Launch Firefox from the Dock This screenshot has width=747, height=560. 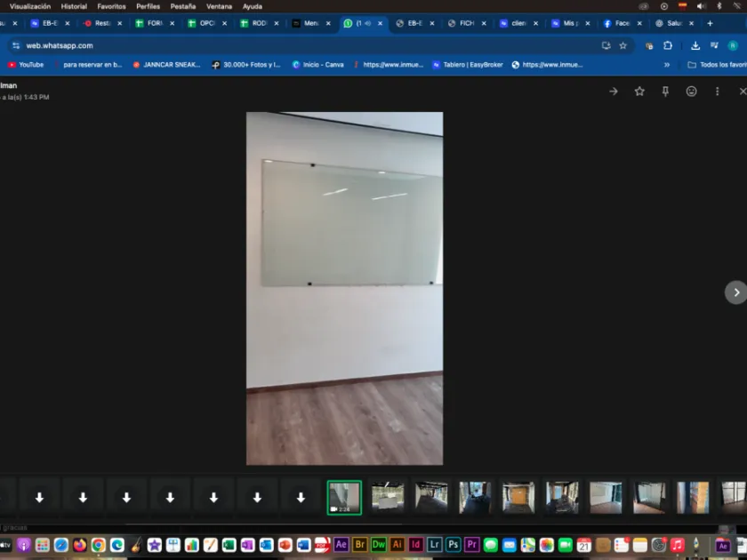(x=79, y=545)
